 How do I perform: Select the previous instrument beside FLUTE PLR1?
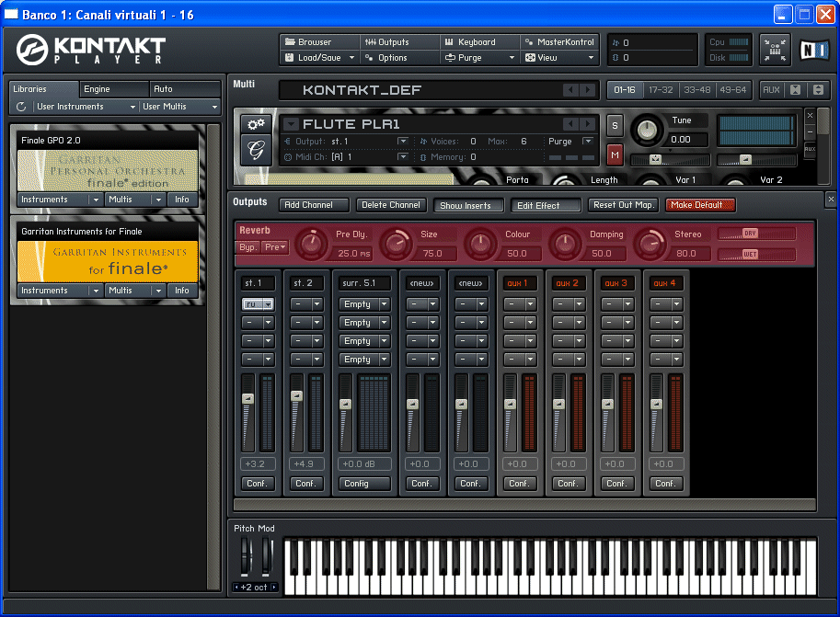point(571,124)
